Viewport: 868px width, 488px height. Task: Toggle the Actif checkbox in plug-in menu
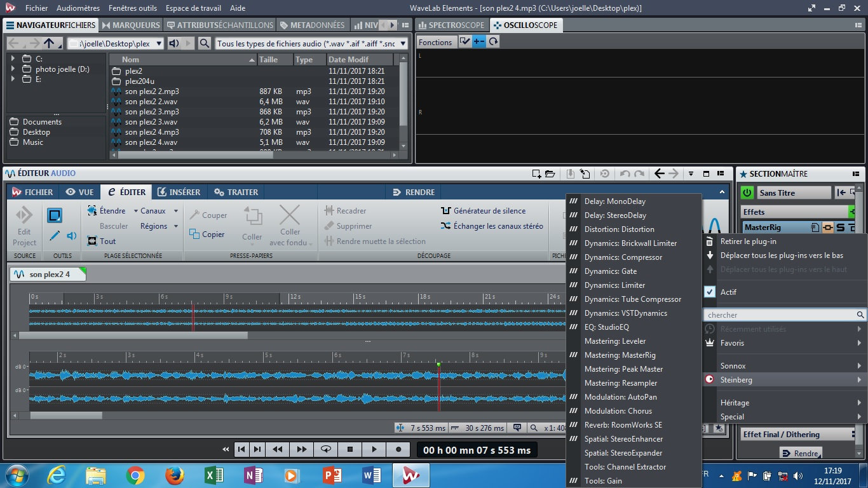tap(710, 292)
